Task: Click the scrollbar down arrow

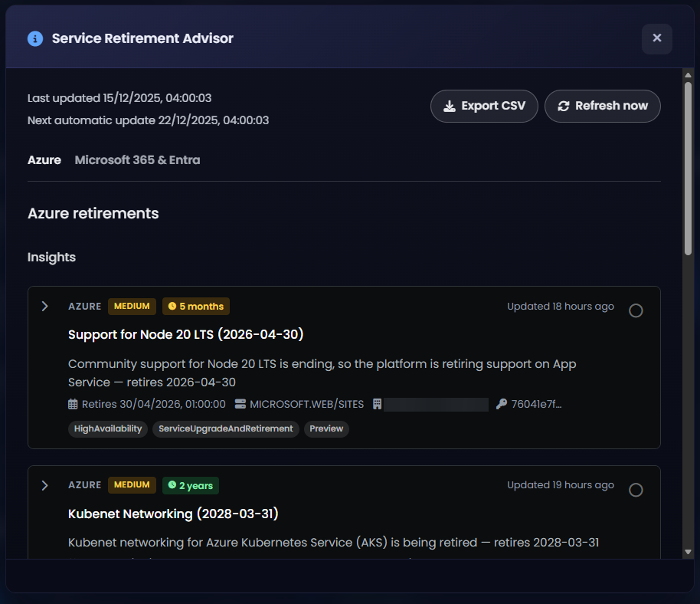Action: [688, 552]
